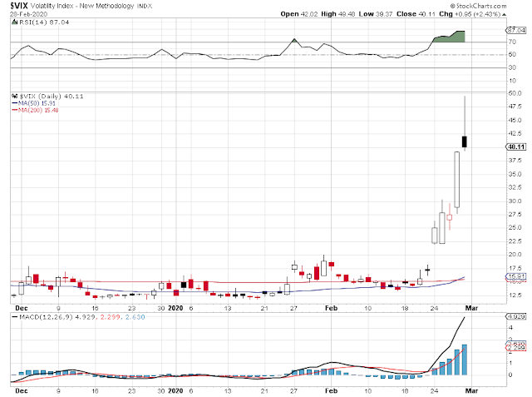Click the 27.5 price axis label

[x=515, y=214]
